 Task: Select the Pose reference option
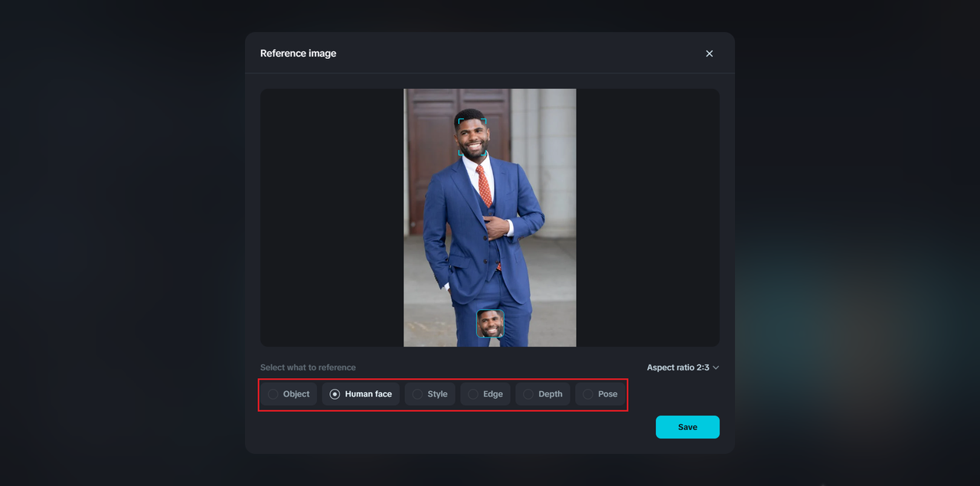click(x=600, y=394)
